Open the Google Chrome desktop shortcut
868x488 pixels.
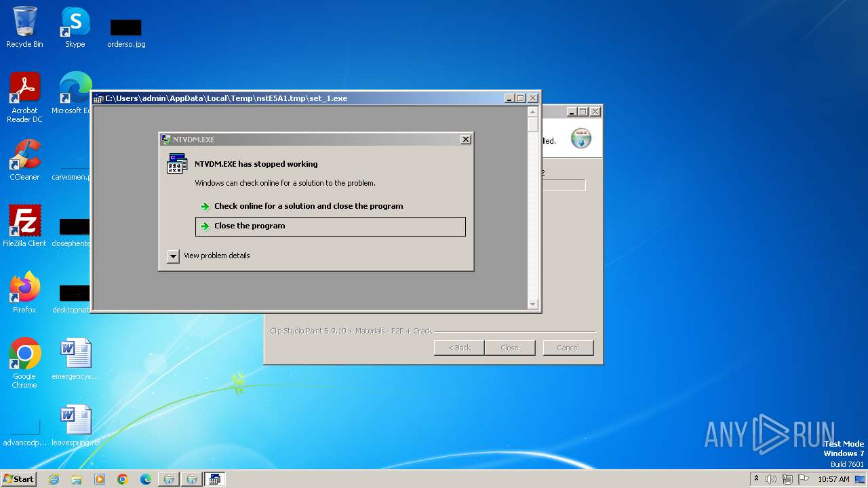[x=24, y=363]
